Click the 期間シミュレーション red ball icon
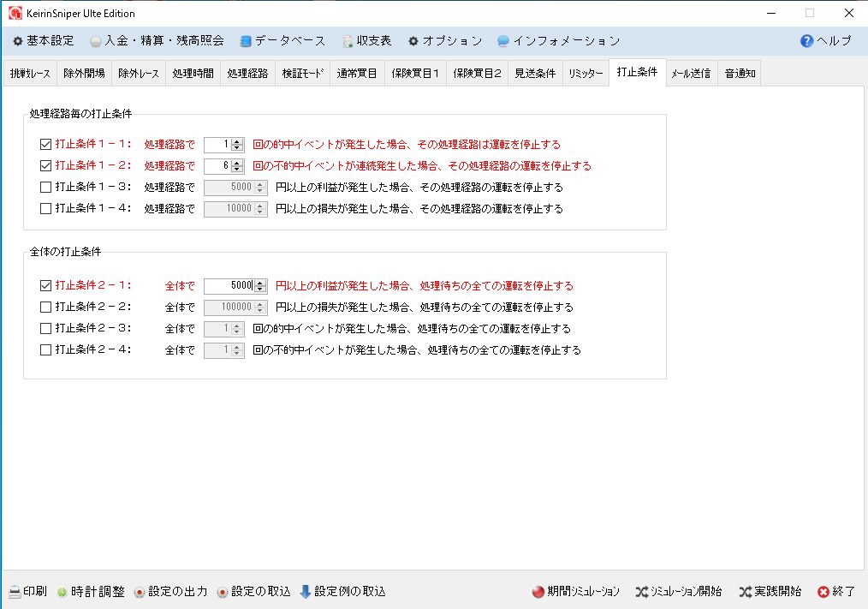 tap(538, 592)
